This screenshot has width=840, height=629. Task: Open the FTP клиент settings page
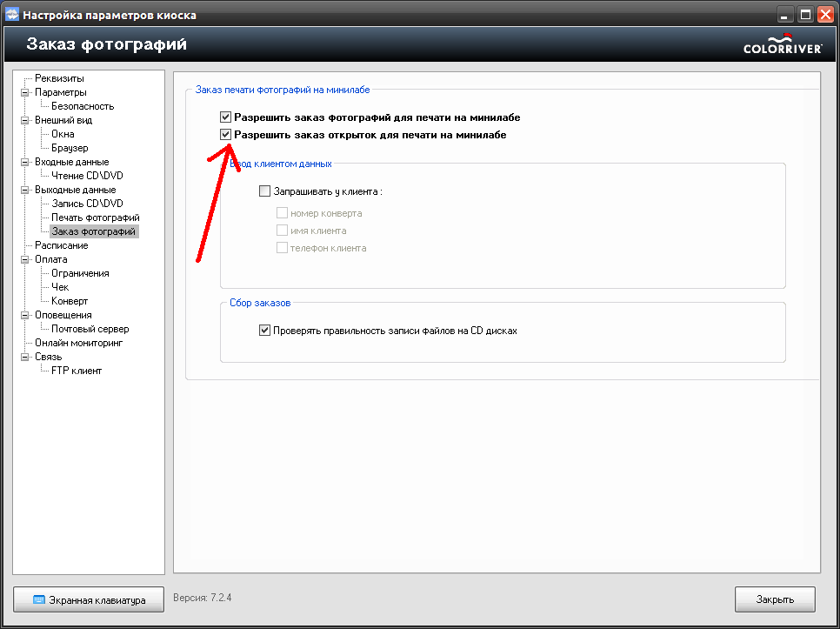[x=77, y=371]
